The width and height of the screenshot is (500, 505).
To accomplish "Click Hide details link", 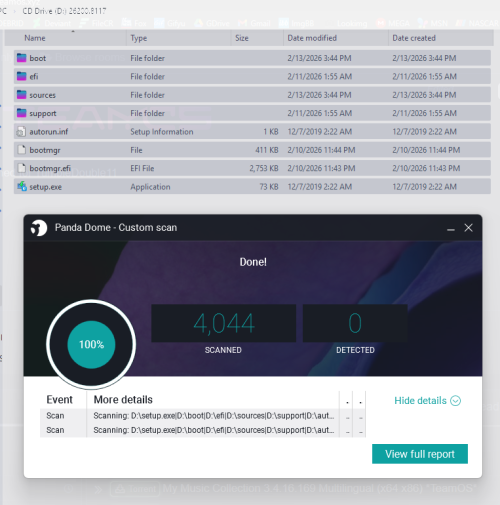I will [x=420, y=401].
